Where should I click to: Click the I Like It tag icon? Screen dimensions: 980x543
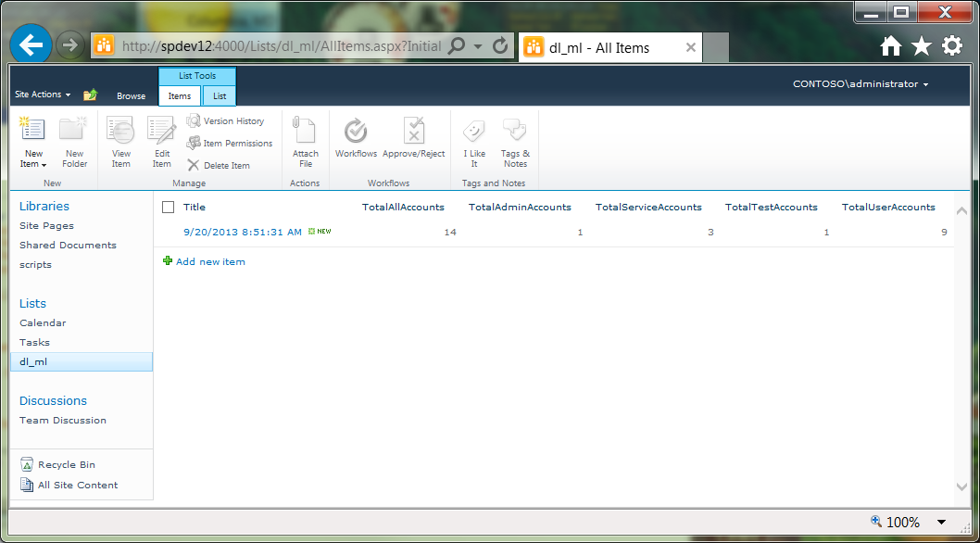coord(473,131)
